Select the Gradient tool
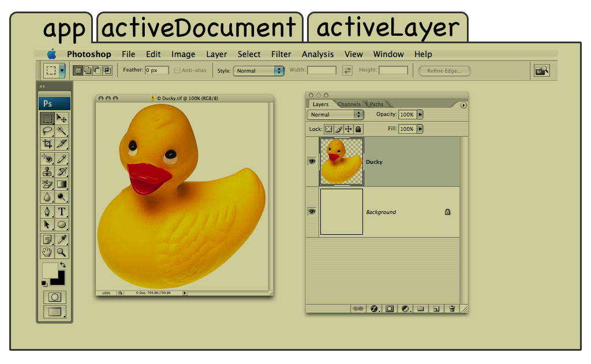591x364 pixels. click(61, 184)
